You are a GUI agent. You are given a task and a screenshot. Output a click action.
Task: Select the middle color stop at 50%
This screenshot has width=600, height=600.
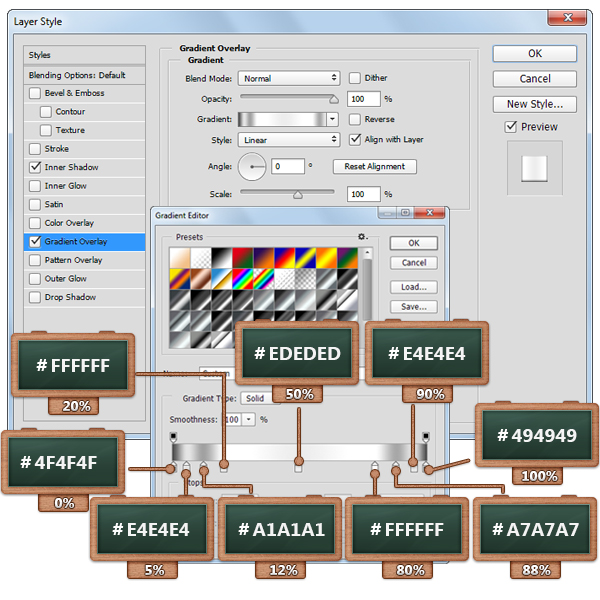click(x=298, y=466)
